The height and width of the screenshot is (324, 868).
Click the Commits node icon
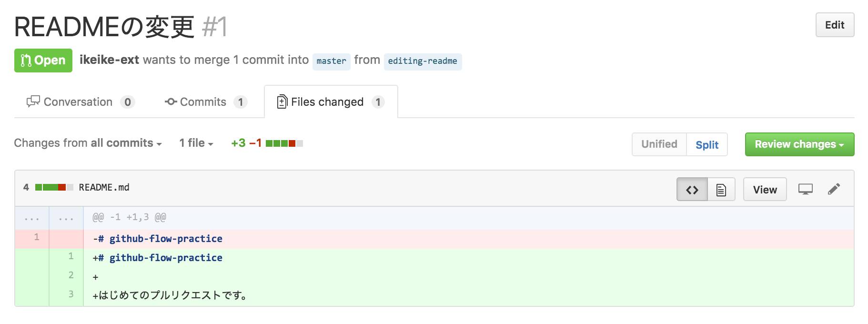coord(171,102)
